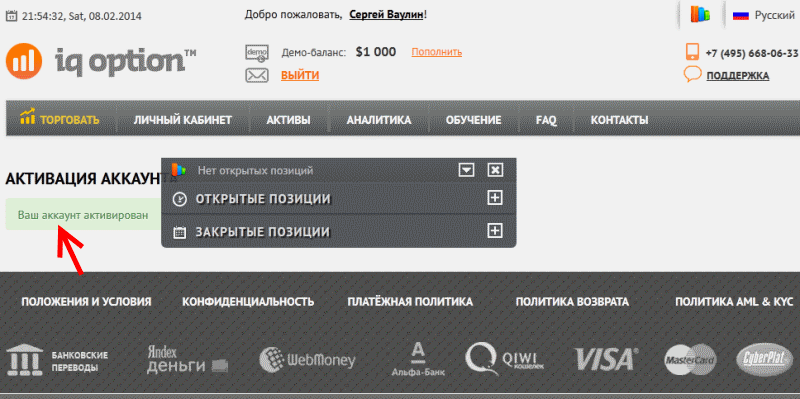
Task: Click the $1 000 demo balance value
Action: (376, 52)
